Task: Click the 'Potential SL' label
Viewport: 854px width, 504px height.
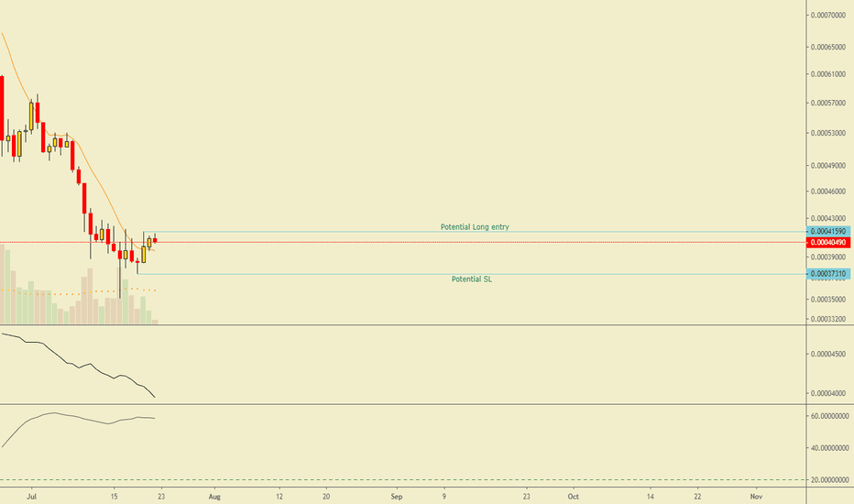Action: coord(472,279)
